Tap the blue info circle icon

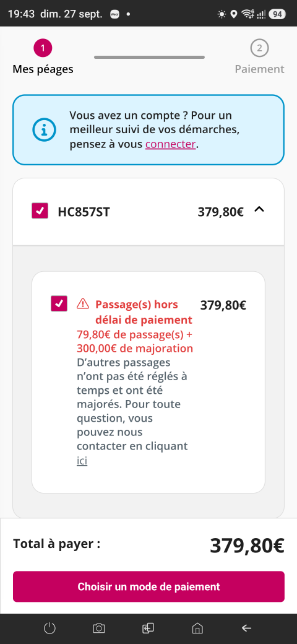pos(44,130)
